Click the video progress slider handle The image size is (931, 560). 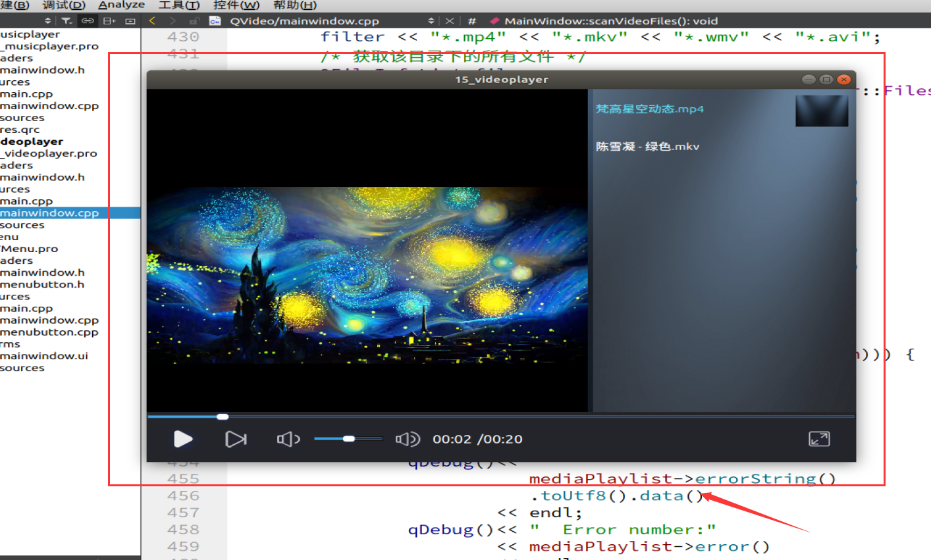223,417
